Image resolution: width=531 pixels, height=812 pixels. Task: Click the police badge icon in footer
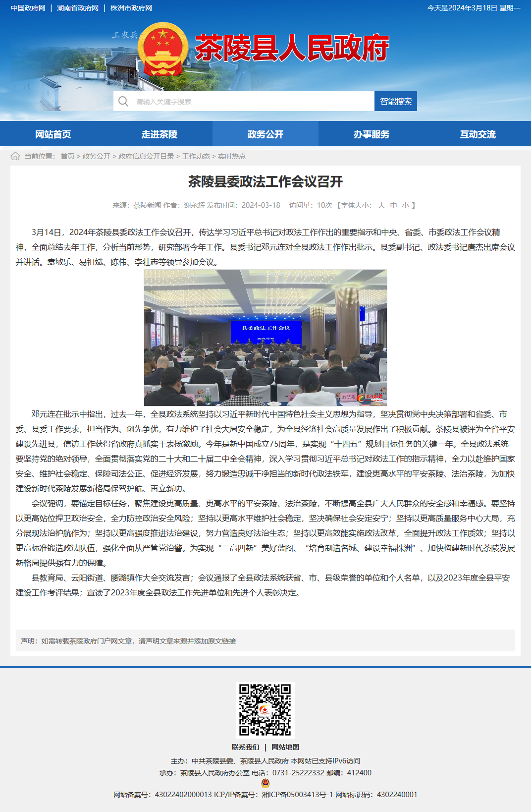pyautogui.click(x=265, y=783)
